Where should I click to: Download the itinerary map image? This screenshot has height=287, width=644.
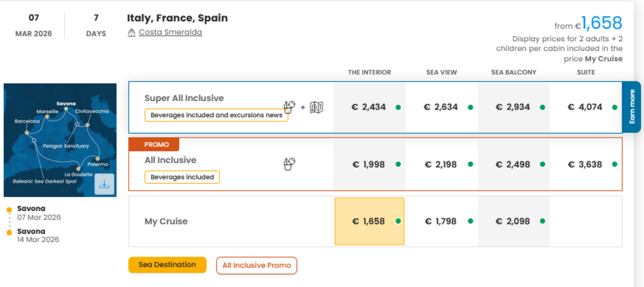104,184
